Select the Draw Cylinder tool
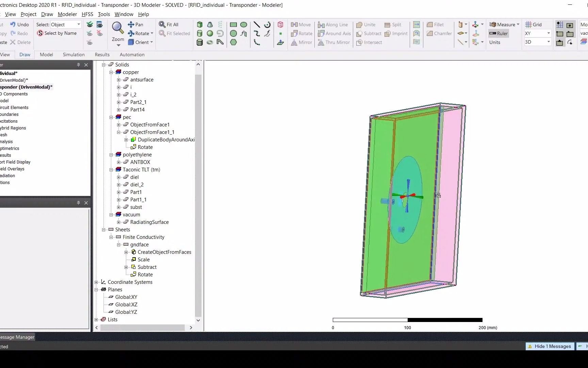The width and height of the screenshot is (588, 368). point(199,33)
